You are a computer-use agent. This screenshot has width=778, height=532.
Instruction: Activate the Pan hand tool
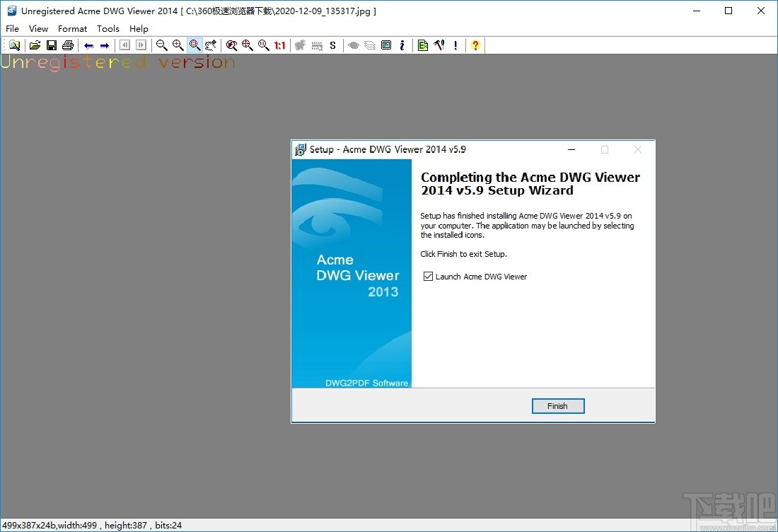pyautogui.click(x=211, y=45)
